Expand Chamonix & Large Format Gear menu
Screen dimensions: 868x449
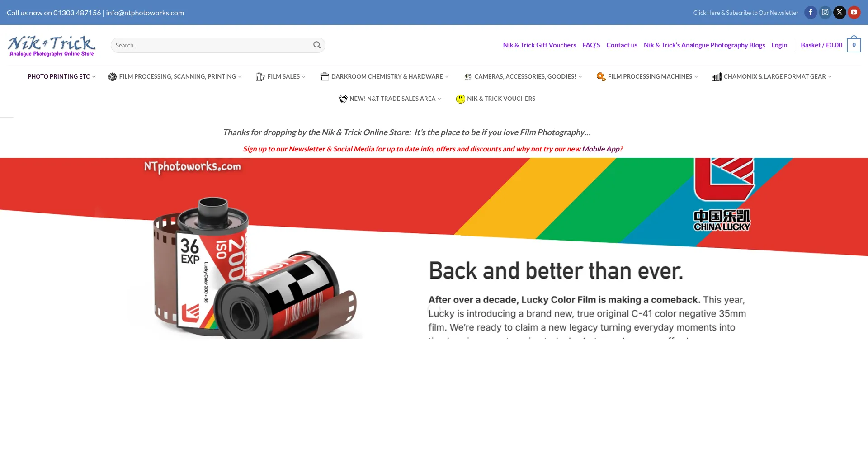click(772, 77)
